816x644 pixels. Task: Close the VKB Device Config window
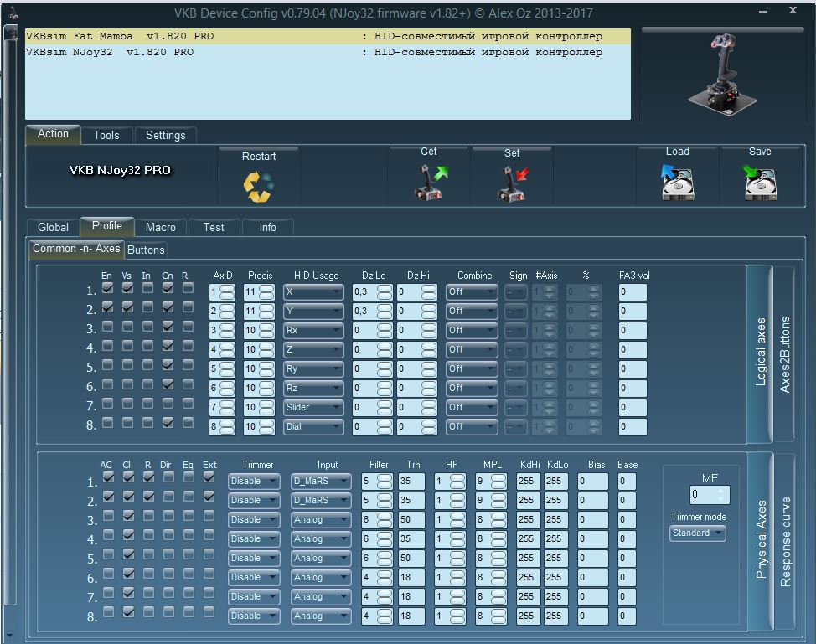tap(793, 10)
